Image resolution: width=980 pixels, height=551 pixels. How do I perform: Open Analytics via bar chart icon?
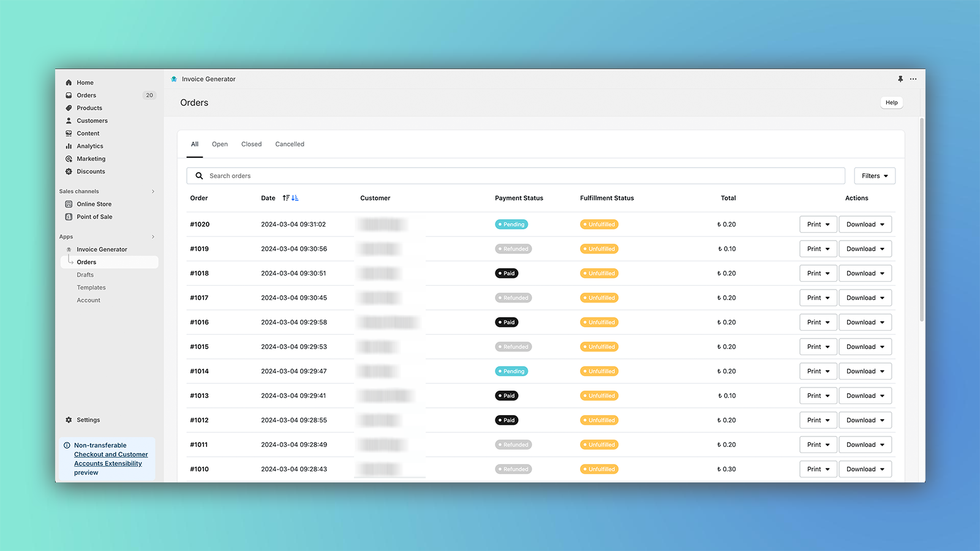69,146
